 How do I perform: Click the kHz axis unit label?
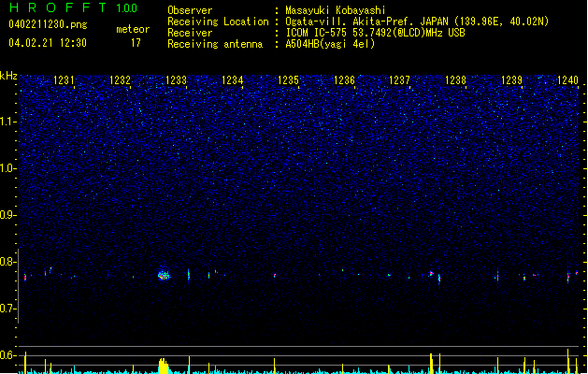tap(8, 76)
